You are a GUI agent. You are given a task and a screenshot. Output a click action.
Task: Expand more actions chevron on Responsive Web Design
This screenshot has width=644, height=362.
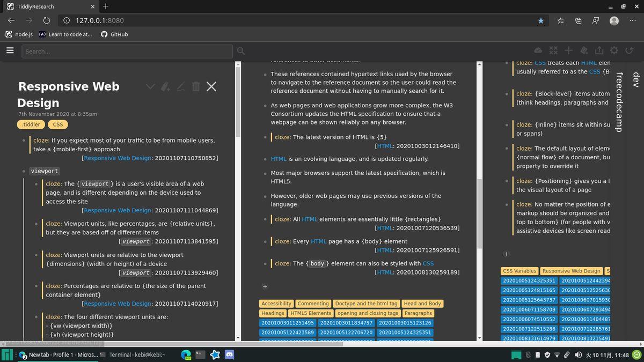coord(150,86)
